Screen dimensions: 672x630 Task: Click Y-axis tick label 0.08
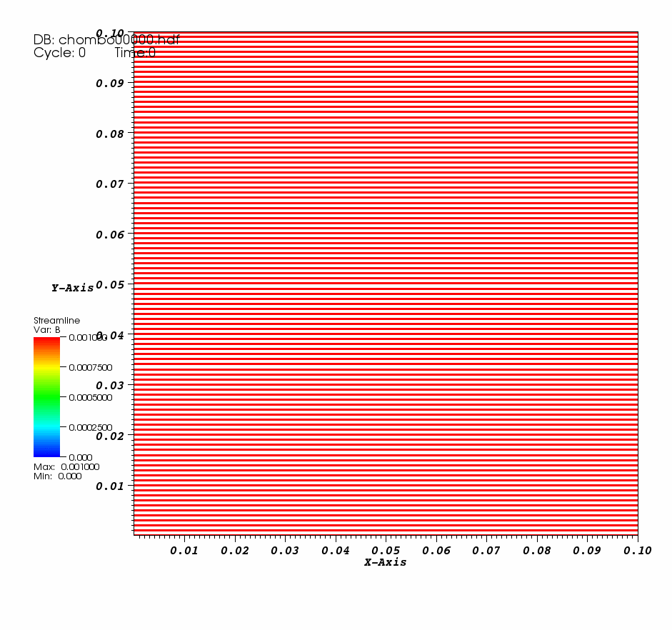110,134
